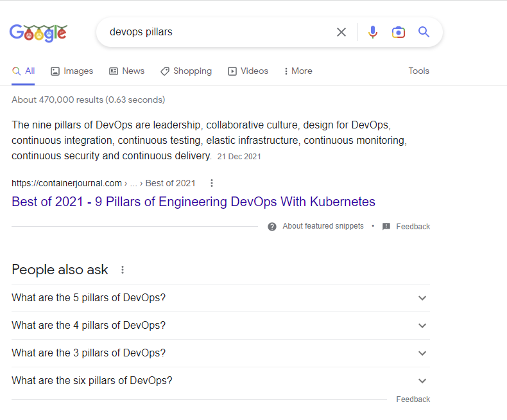Expand chevron for 4 pillars of DevOps
The width and height of the screenshot is (507, 420).
[422, 326]
